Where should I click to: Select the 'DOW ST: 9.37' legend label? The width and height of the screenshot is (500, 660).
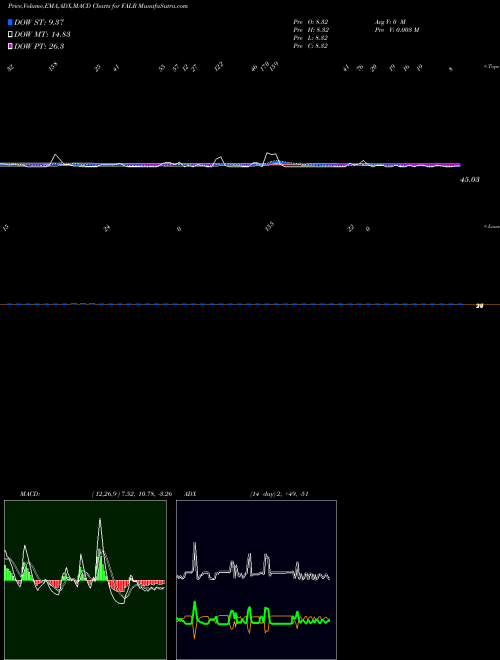tap(39, 22)
